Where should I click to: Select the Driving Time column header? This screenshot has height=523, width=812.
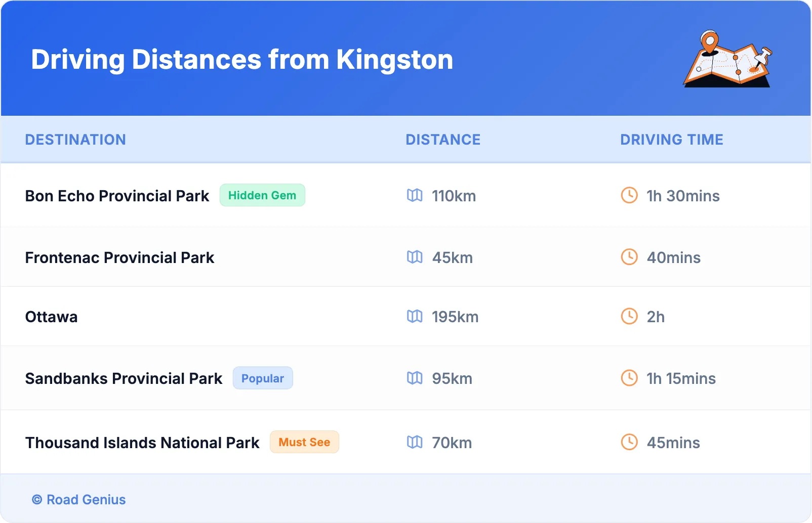coord(672,140)
